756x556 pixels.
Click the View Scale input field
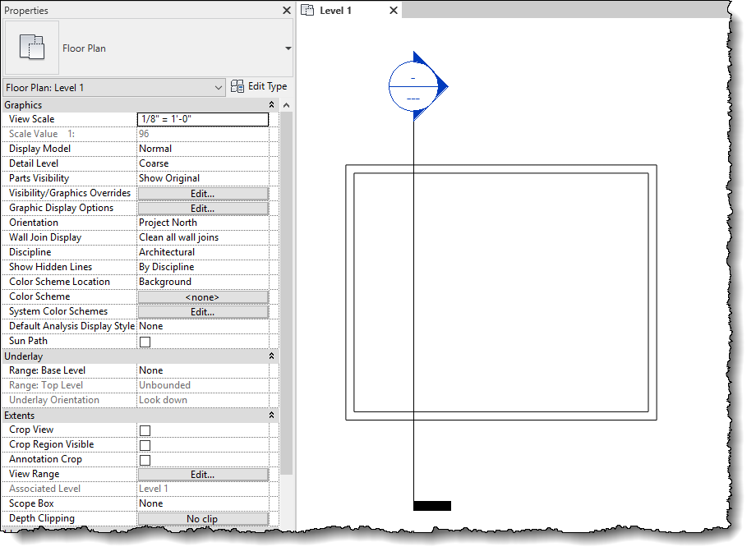(x=202, y=119)
